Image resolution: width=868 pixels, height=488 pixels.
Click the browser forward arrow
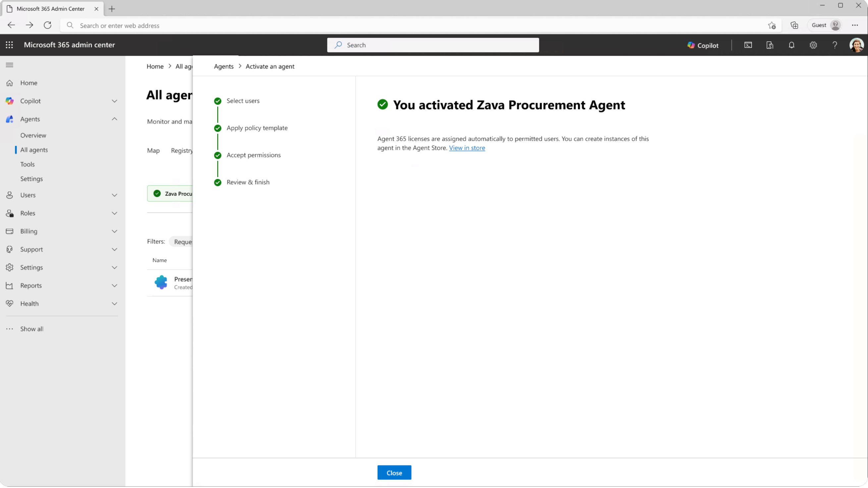tap(29, 25)
